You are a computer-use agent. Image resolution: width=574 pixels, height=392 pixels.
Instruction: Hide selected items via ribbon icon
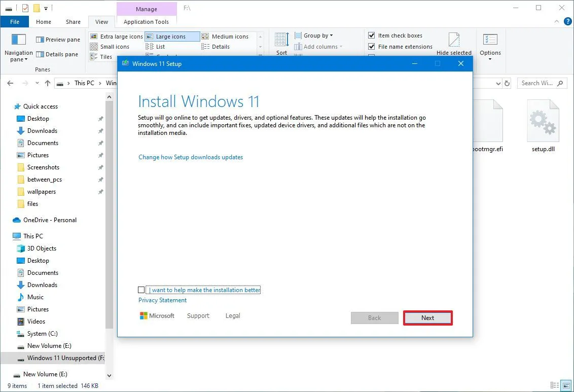point(454,41)
